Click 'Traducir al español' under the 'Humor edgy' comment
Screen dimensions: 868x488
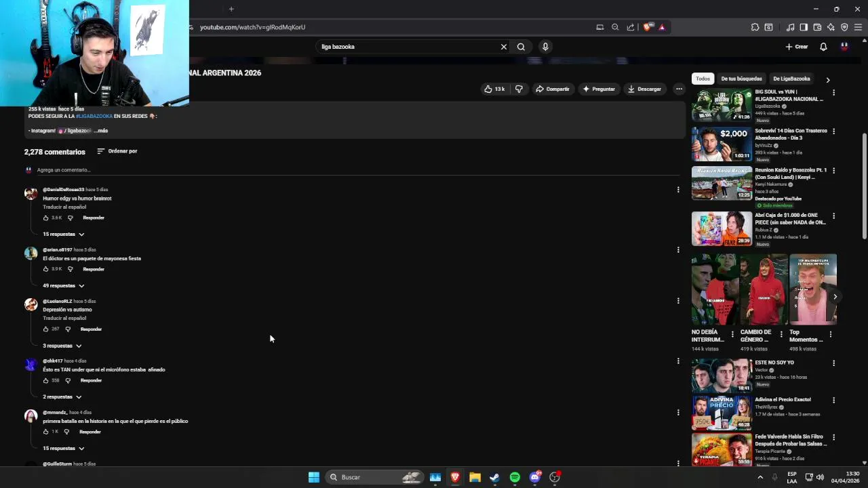[x=64, y=207]
